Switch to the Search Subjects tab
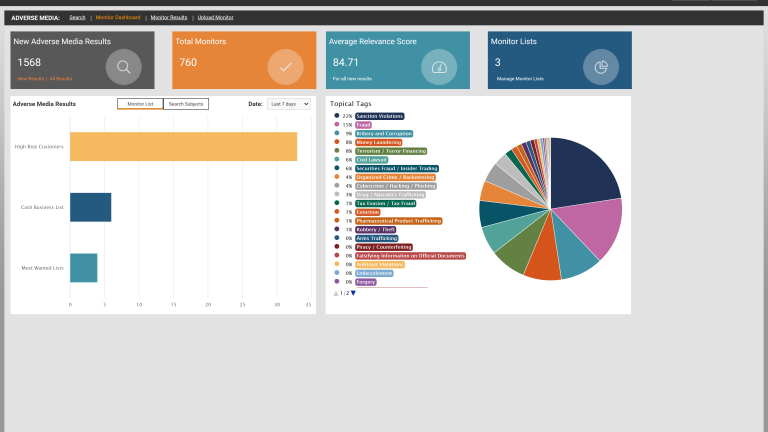This screenshot has width=768, height=432. [186, 104]
